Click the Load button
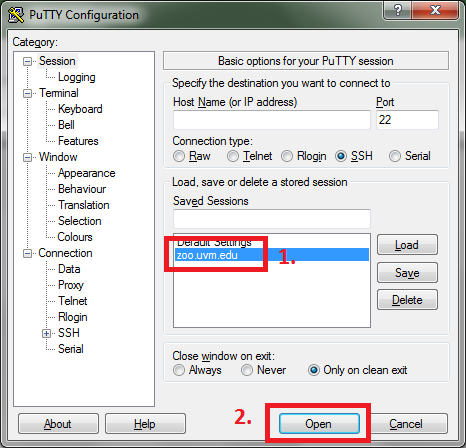466x448 pixels. coord(407,245)
